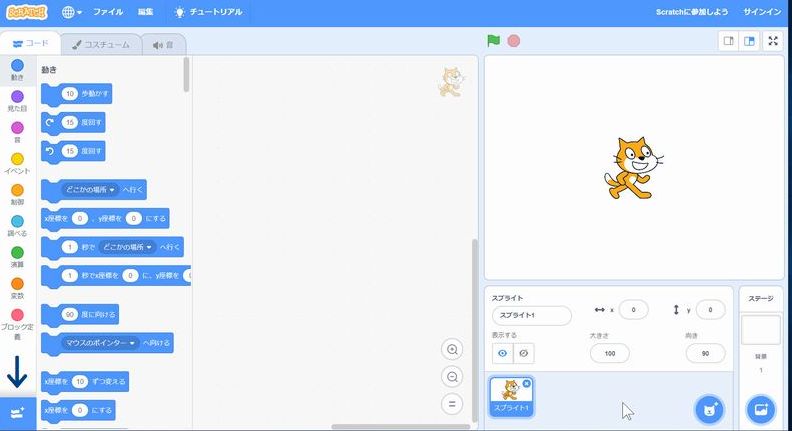Image resolution: width=792 pixels, height=431 pixels.
Task: Zoom in on the code workspace
Action: point(452,349)
